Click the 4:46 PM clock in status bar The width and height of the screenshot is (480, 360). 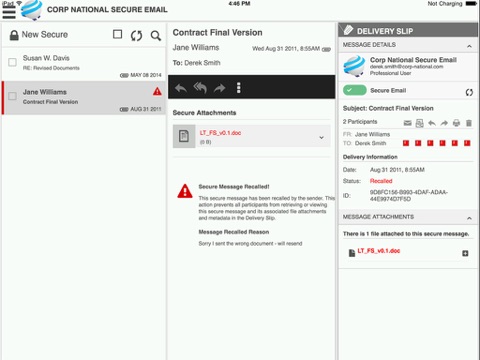click(x=239, y=4)
